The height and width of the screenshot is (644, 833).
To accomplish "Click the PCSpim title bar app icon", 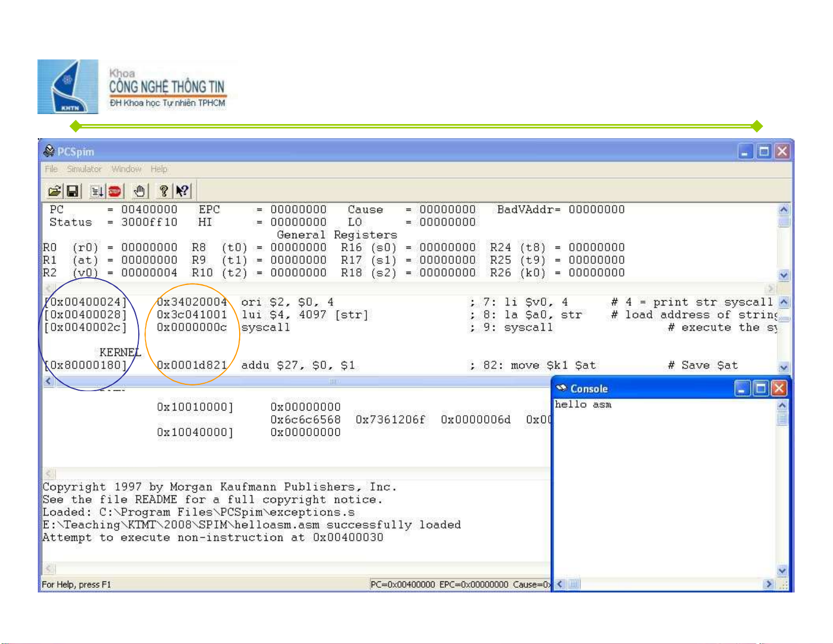I will (x=49, y=151).
